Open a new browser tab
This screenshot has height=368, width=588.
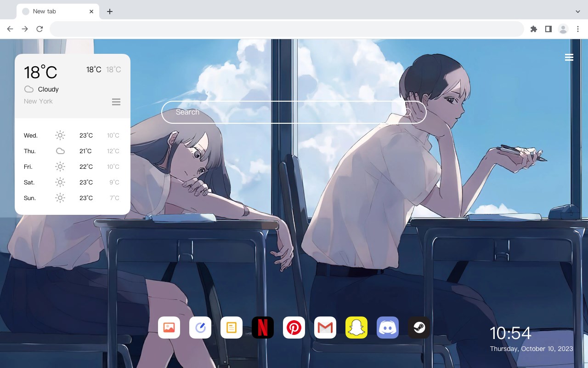click(109, 11)
